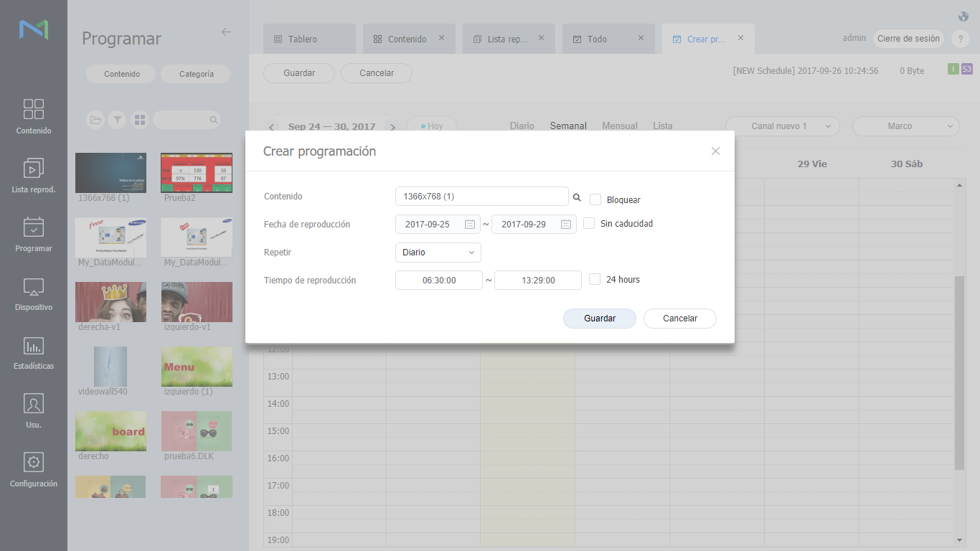The width and height of the screenshot is (980, 551).
Task: Open calendar picker for end date
Action: click(565, 225)
